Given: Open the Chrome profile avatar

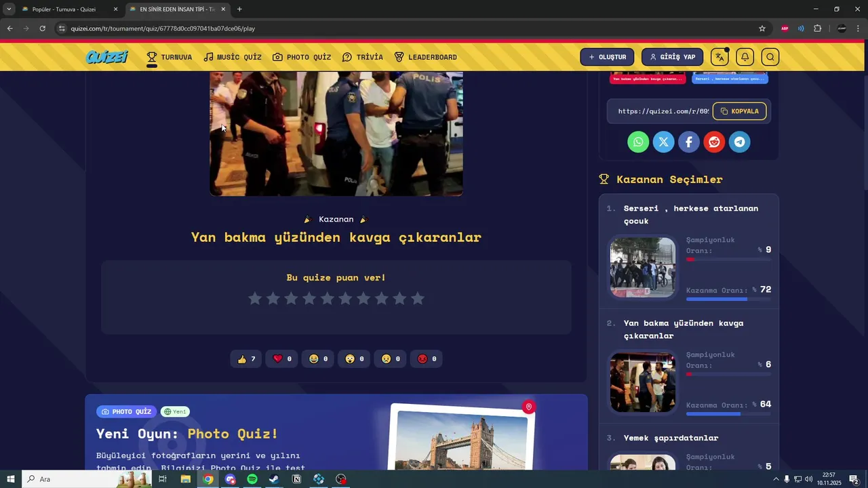Looking at the screenshot, I should click(x=842, y=28).
